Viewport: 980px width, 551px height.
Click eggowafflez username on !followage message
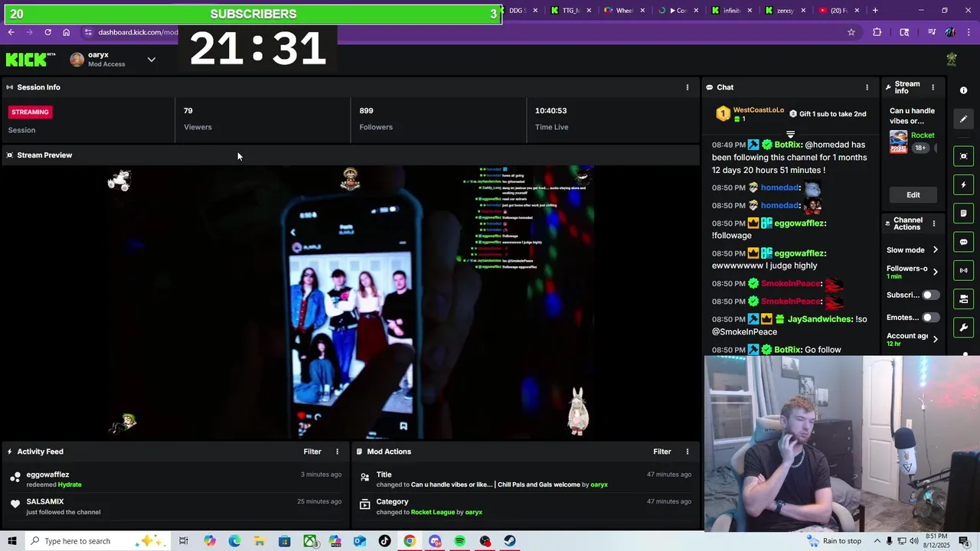(799, 223)
